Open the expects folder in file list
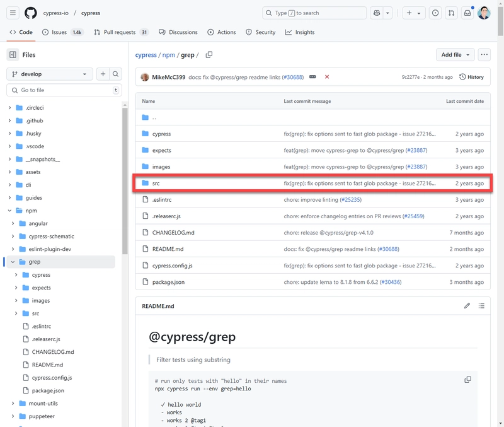 [x=162, y=150]
